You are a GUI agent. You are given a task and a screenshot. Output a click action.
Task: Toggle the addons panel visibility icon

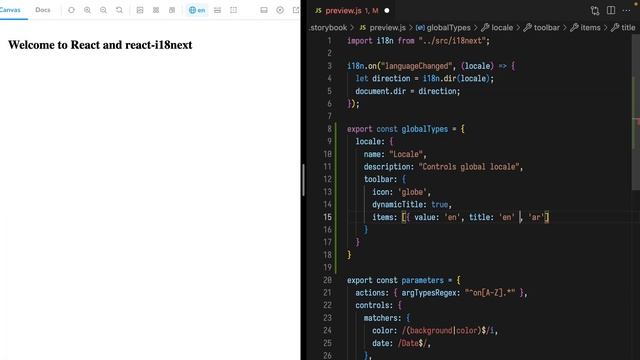[x=264, y=10]
